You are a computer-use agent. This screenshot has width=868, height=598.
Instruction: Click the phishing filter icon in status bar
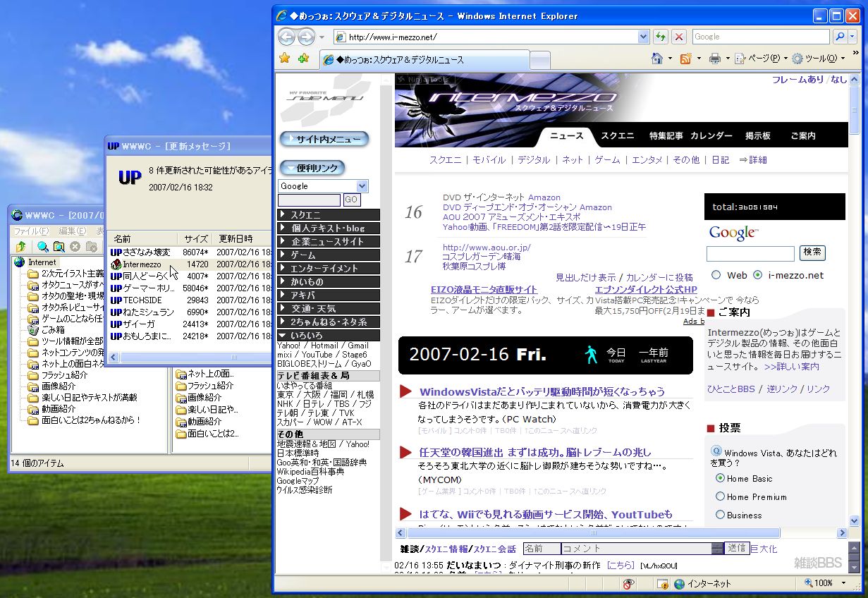pos(629,584)
